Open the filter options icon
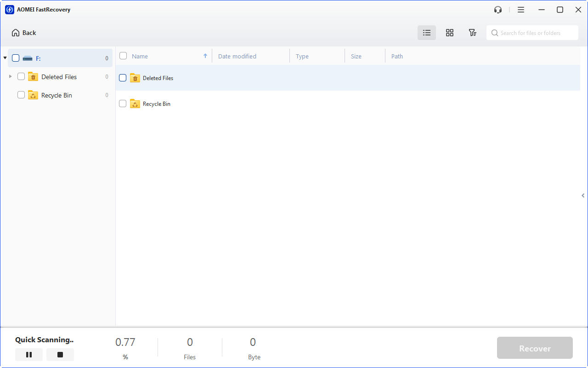 coord(472,33)
